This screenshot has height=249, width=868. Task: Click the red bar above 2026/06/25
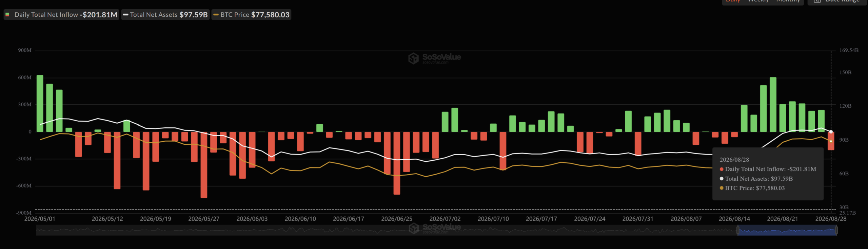pyautogui.click(x=397, y=163)
